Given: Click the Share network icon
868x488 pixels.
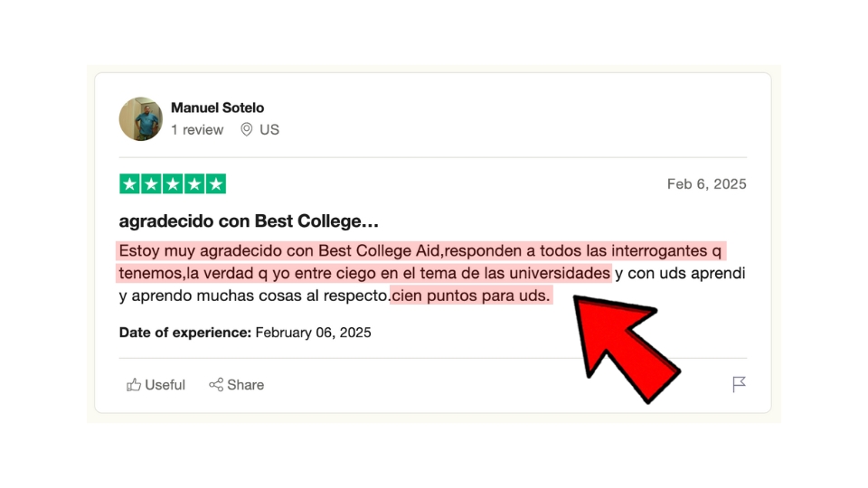Looking at the screenshot, I should coord(216,385).
